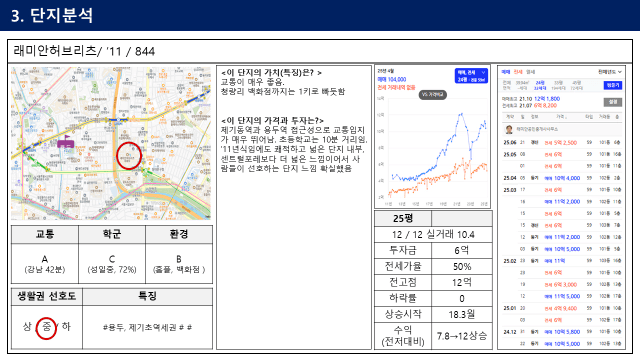640x360 pixels.
Task: Click the 교통 table header cell
Action: (45, 234)
